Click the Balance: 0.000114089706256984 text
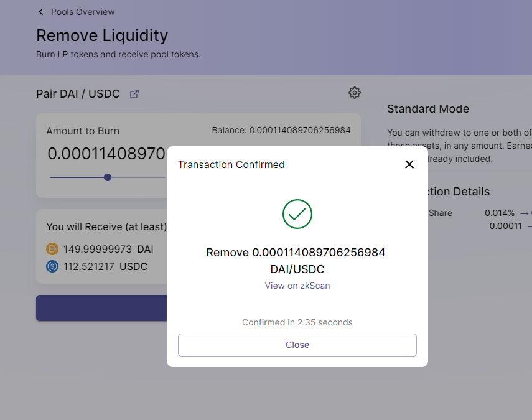 click(x=281, y=130)
